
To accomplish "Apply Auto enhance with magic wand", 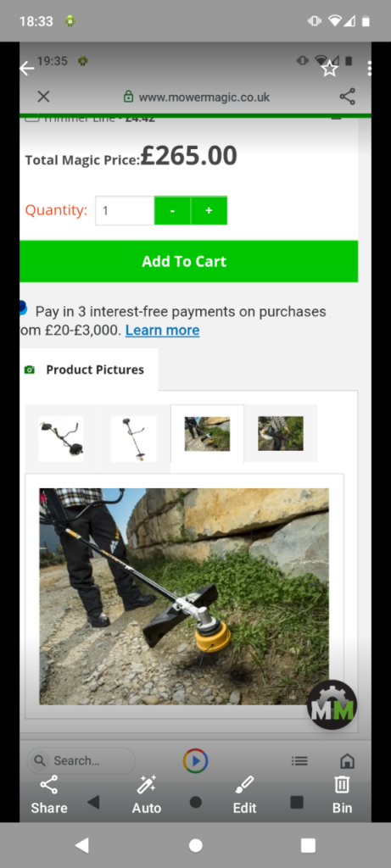I will tap(146, 795).
